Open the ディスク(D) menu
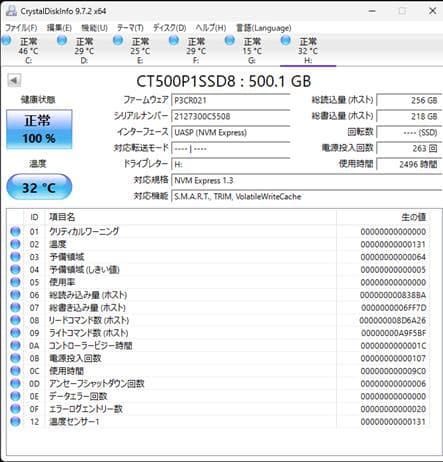This screenshot has height=462, width=443. [169, 28]
